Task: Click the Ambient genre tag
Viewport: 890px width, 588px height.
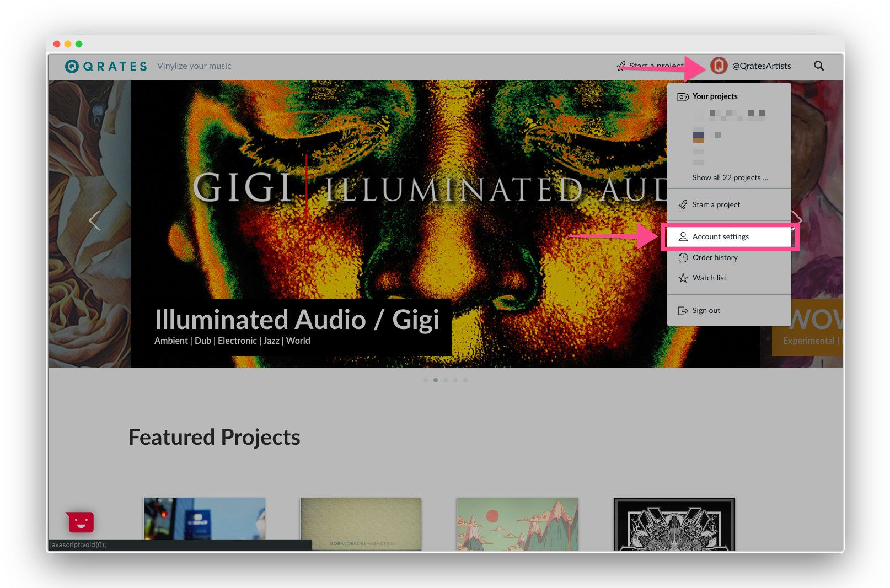Action: pyautogui.click(x=171, y=341)
